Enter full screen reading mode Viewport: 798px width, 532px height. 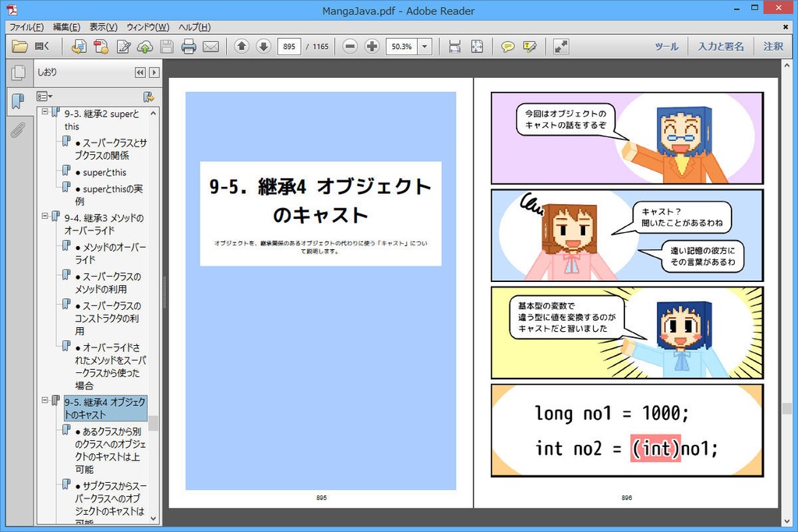coord(560,46)
